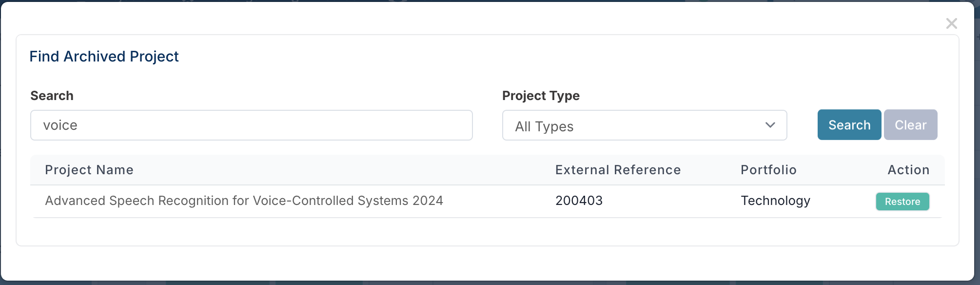Screen dimensions: 980x285
Task: Click the "Search" field label
Action: [52, 96]
